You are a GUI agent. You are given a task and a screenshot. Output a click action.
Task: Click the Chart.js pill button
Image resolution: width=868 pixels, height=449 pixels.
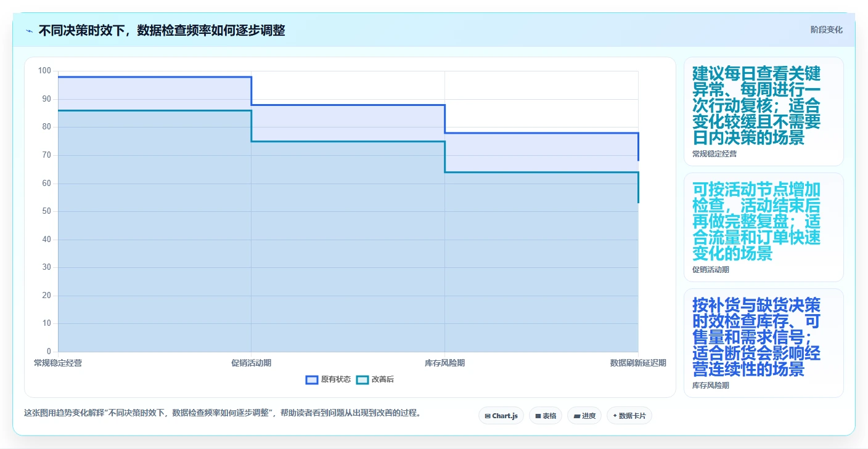(501, 416)
